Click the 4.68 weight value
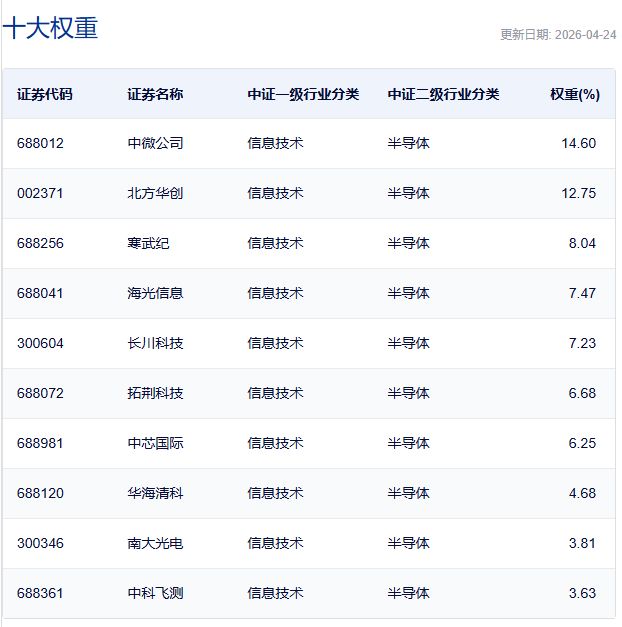The image size is (622, 627). click(x=581, y=493)
